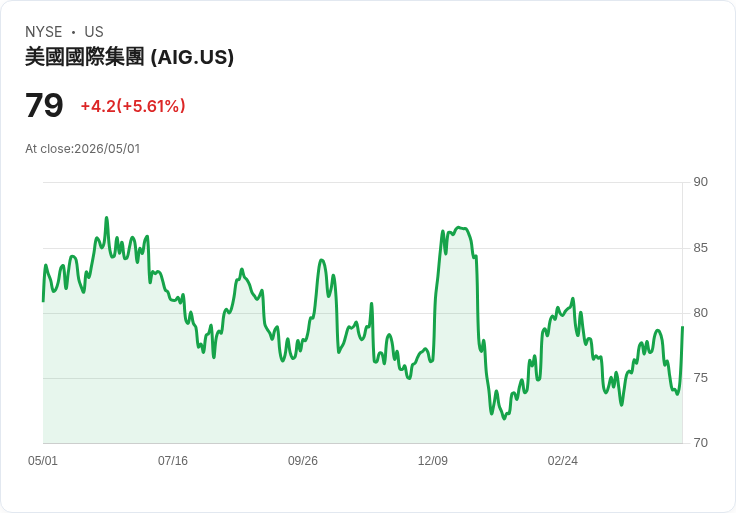Click the 07/16 x-axis date label
The width and height of the screenshot is (736, 513).
pyautogui.click(x=173, y=461)
